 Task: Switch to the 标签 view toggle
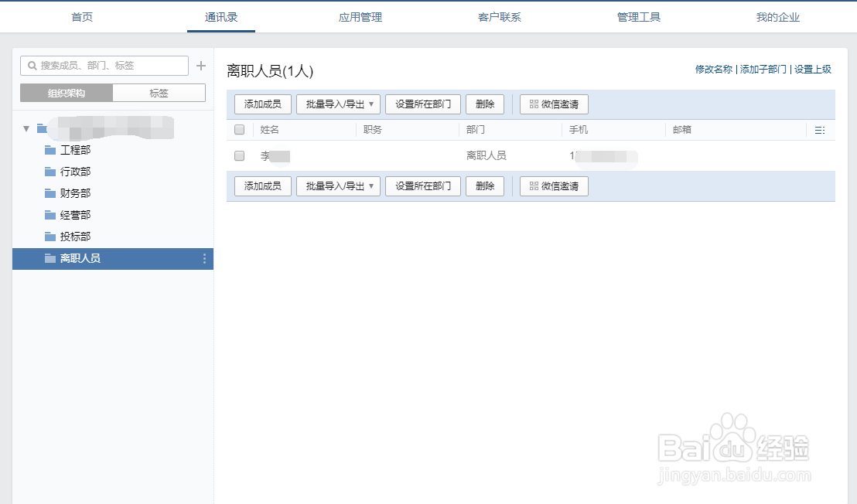pyautogui.click(x=159, y=92)
